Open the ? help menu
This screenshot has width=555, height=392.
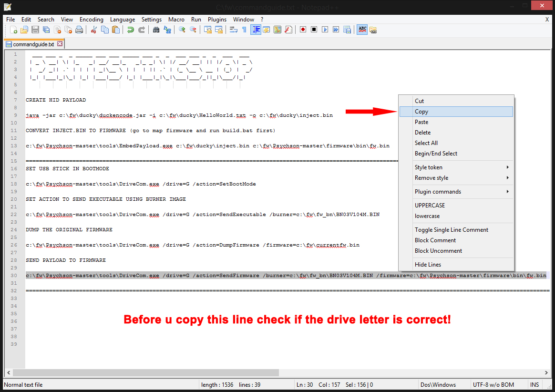[262, 20]
